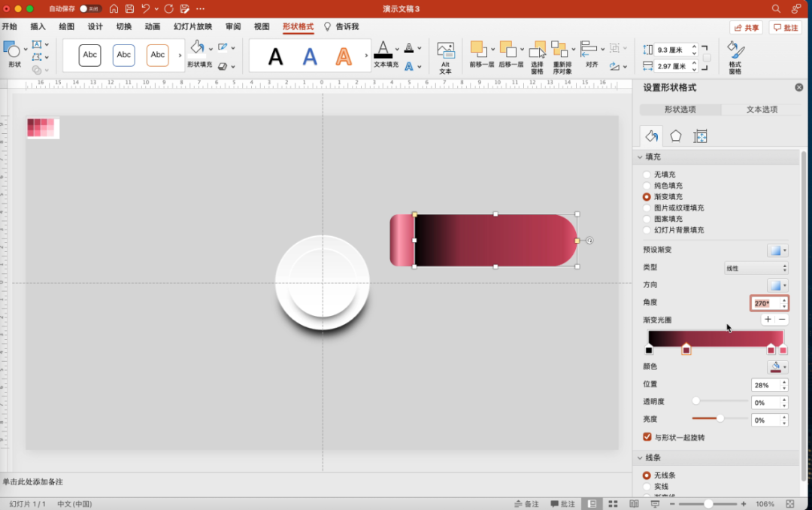Image resolution: width=812 pixels, height=510 pixels.
Task: Open the 设计 ribbon tab
Action: point(95,26)
